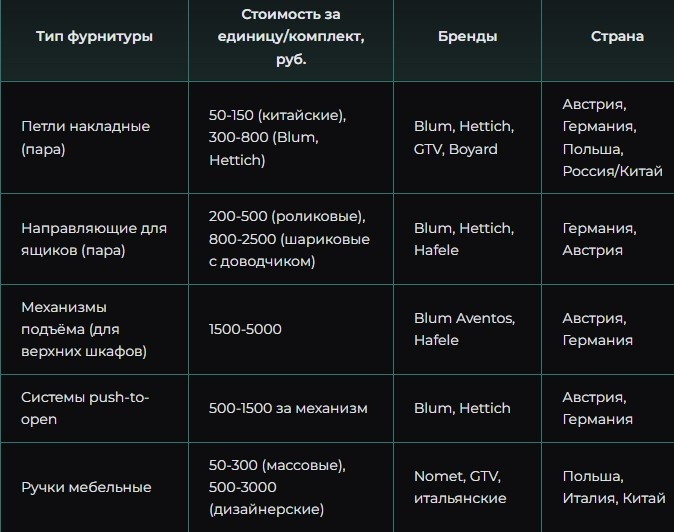674x532 pixels.
Task: Click the "Nomet, GTV, итальянские" brands cell
Action: [460, 488]
